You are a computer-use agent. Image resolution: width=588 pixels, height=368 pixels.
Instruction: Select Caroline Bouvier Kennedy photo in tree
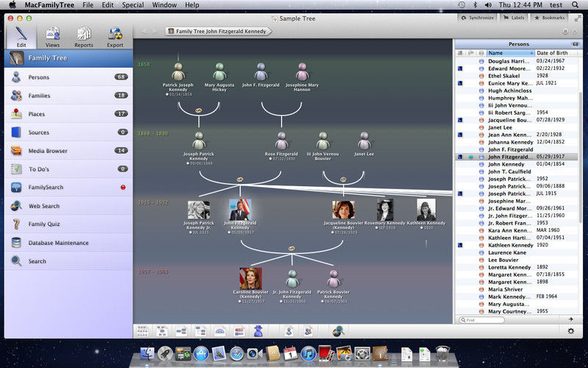click(x=251, y=278)
